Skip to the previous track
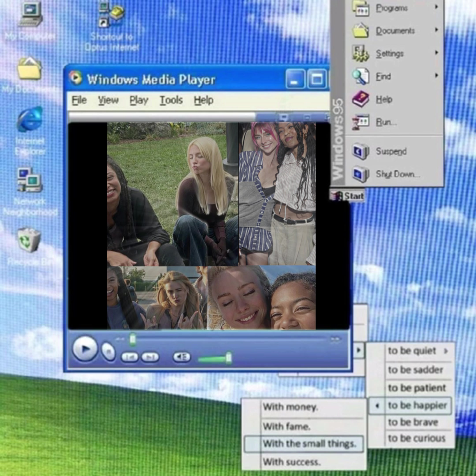This screenshot has width=476, height=476. (x=129, y=357)
